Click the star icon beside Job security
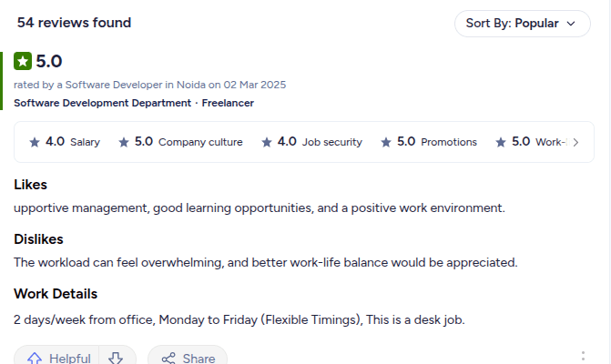This screenshot has height=364, width=611. click(267, 142)
